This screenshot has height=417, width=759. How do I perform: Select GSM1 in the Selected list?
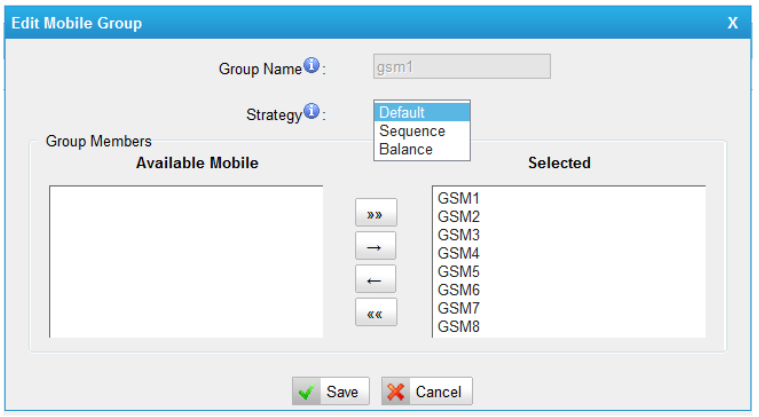(x=459, y=198)
